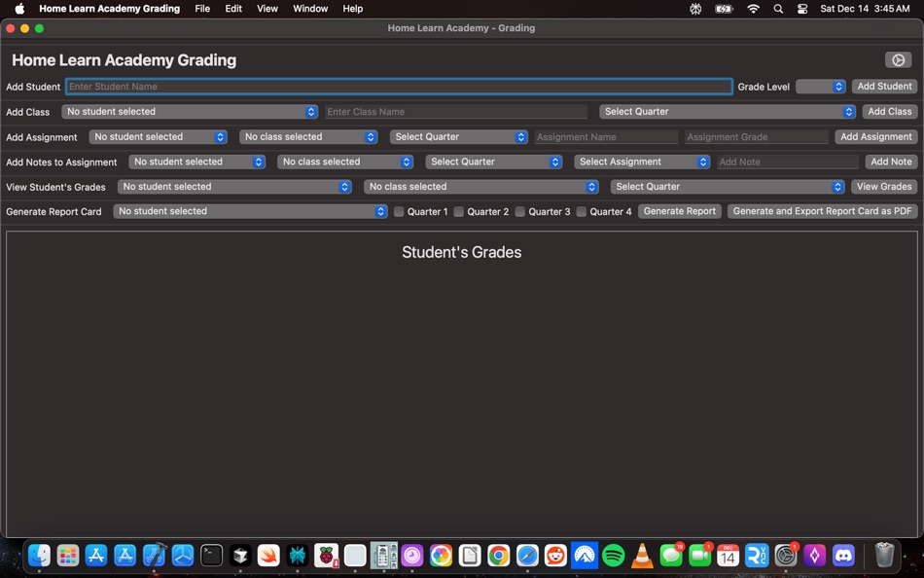Open the Grade Level dropdown
Viewport: 924px width, 578px height.
pos(820,86)
